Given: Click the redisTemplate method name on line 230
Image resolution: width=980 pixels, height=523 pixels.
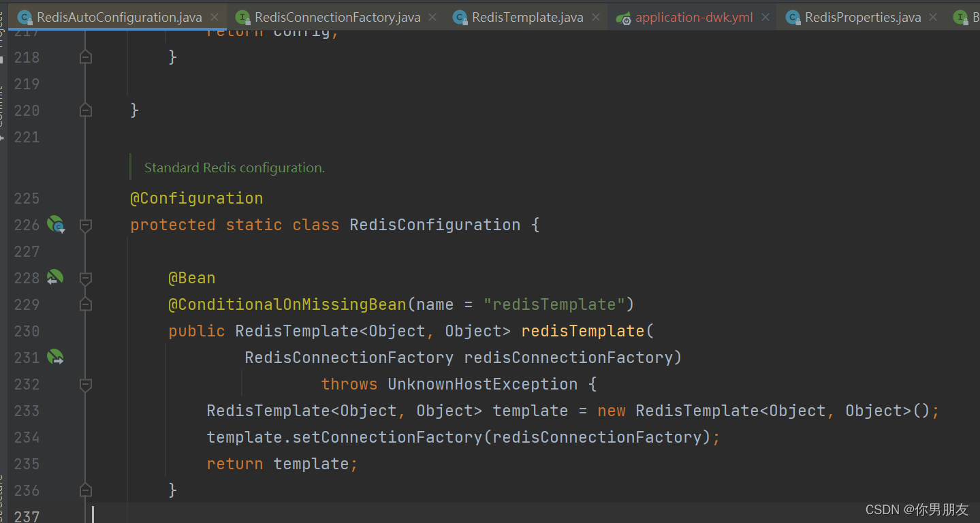Looking at the screenshot, I should pyautogui.click(x=582, y=331).
